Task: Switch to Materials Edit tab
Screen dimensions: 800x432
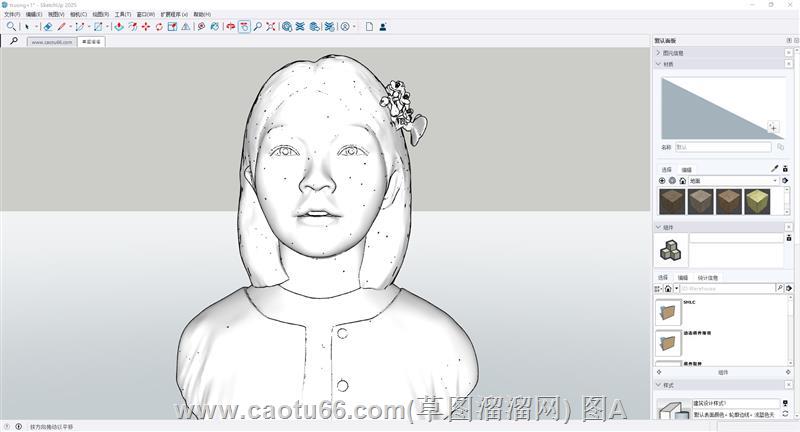Action: click(x=686, y=169)
